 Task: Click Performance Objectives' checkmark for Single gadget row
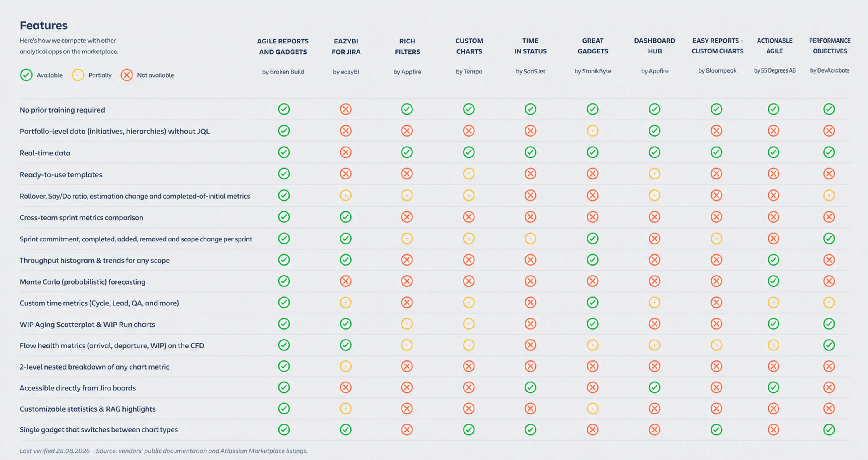(829, 430)
